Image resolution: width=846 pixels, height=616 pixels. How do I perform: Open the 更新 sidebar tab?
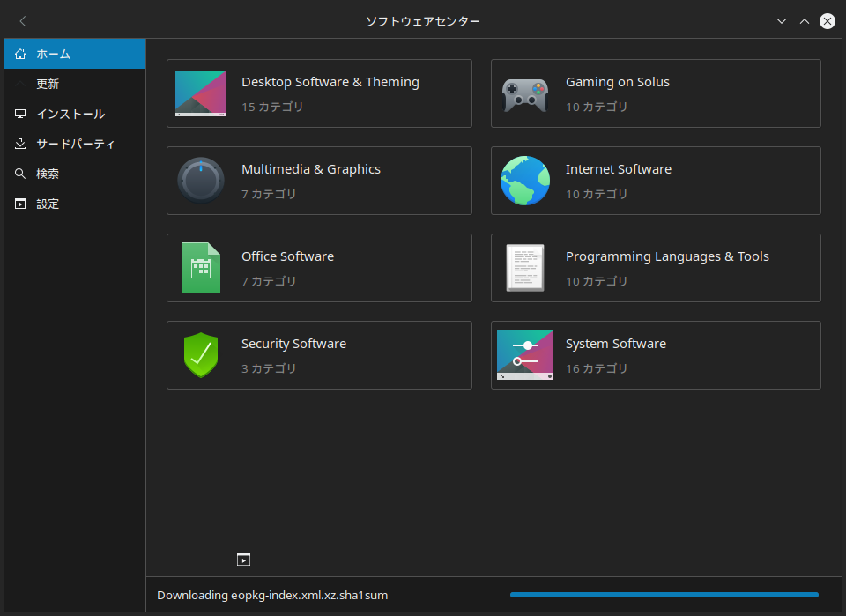click(x=75, y=84)
